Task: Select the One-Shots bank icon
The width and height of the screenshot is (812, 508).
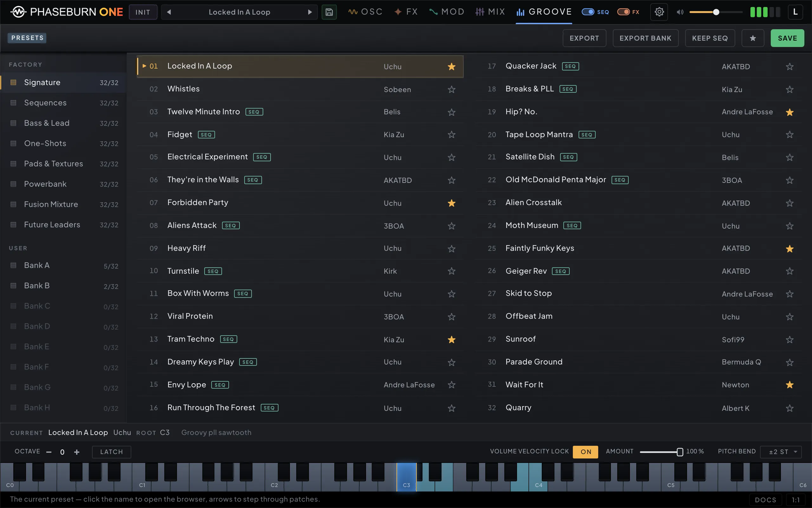Action: pyautogui.click(x=13, y=144)
